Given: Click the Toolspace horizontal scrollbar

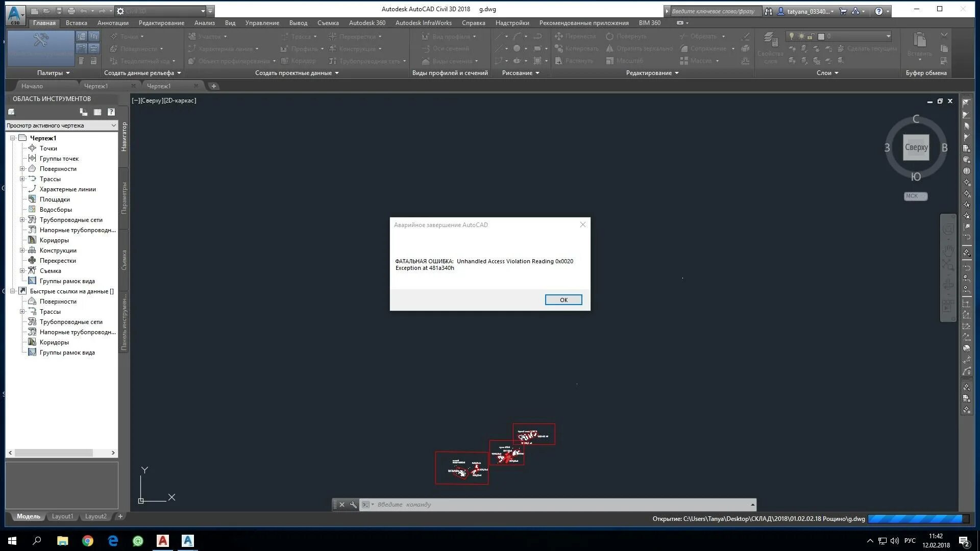Looking at the screenshot, I should click(54, 453).
